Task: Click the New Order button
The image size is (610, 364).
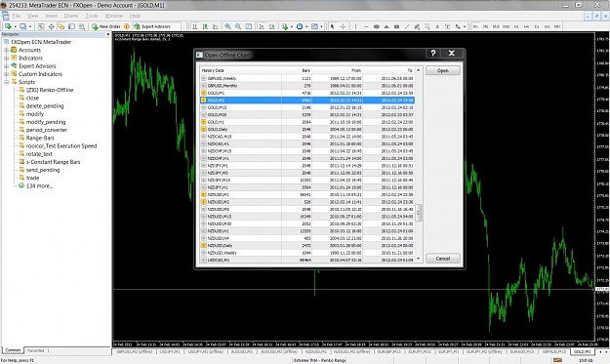Action: 106,26
